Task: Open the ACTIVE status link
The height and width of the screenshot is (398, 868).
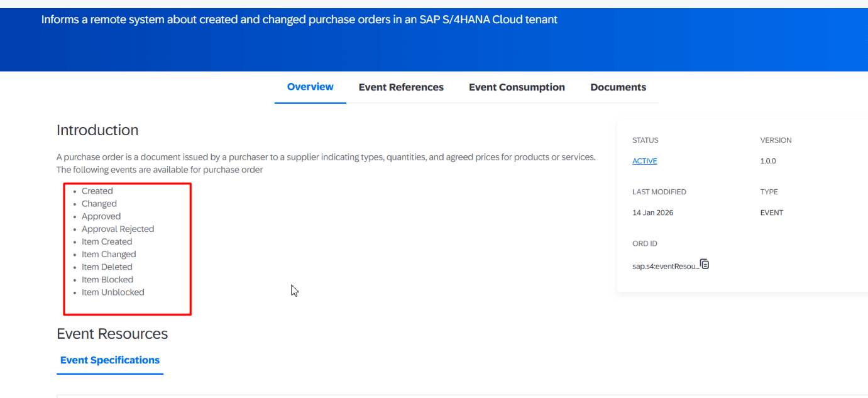Action: click(x=644, y=161)
